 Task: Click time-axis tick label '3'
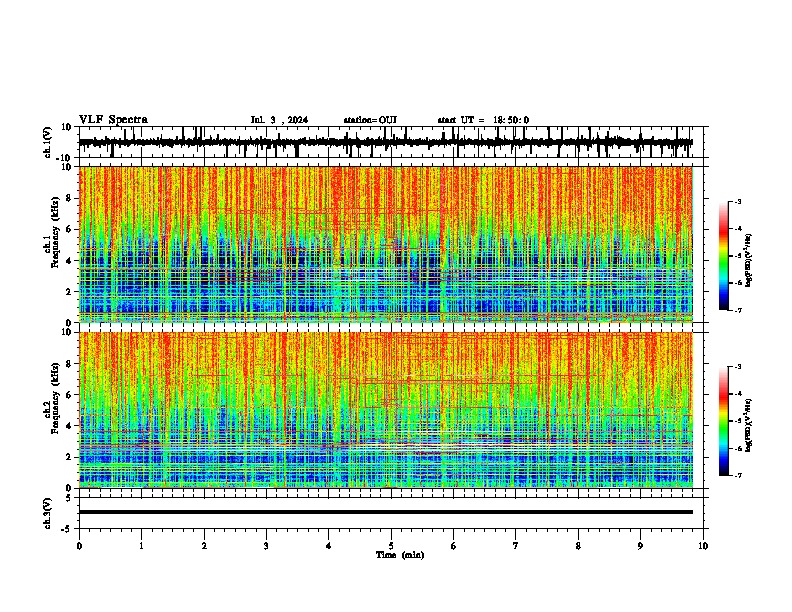coord(266,546)
